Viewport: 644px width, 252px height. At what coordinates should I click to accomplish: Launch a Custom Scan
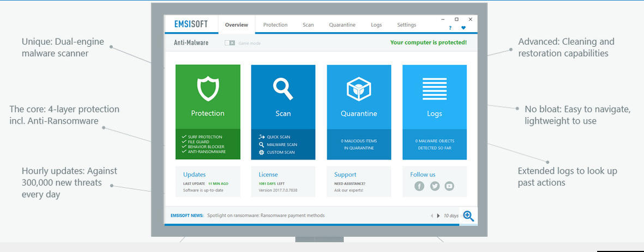pos(280,152)
